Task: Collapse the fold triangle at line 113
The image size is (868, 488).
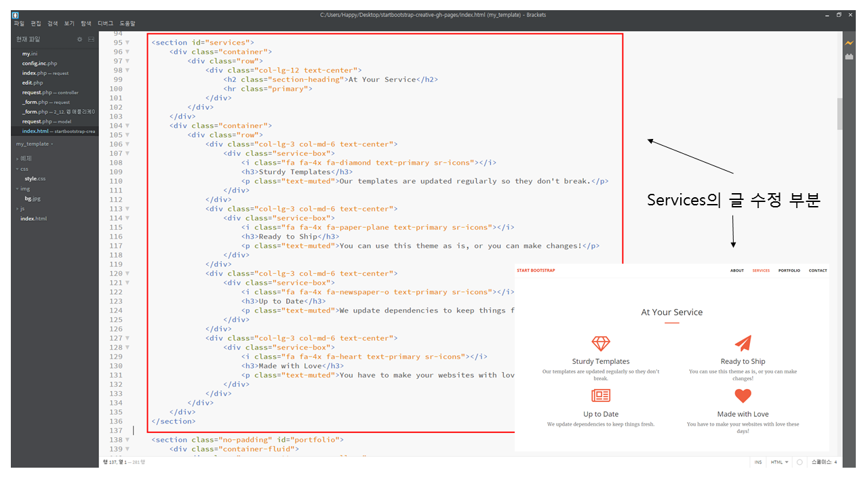Action: coord(127,209)
